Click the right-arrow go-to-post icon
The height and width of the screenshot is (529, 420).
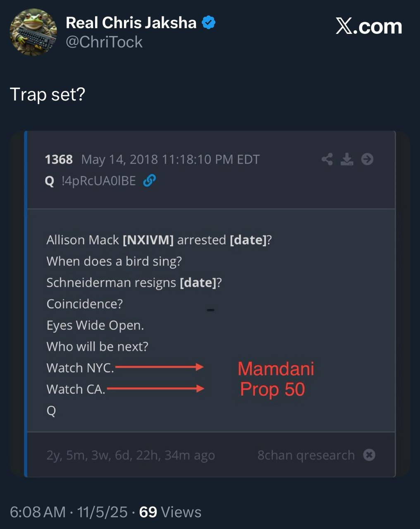tap(367, 159)
